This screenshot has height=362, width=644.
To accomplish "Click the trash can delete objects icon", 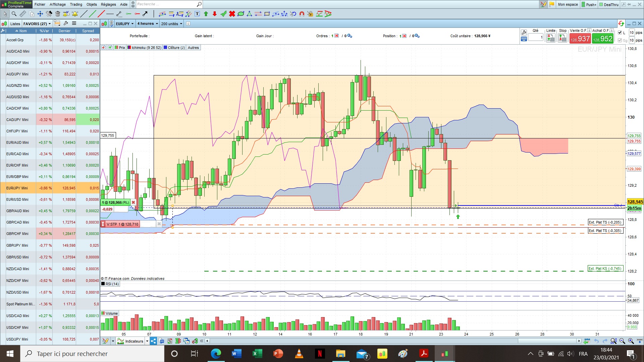I will (x=58, y=14).
